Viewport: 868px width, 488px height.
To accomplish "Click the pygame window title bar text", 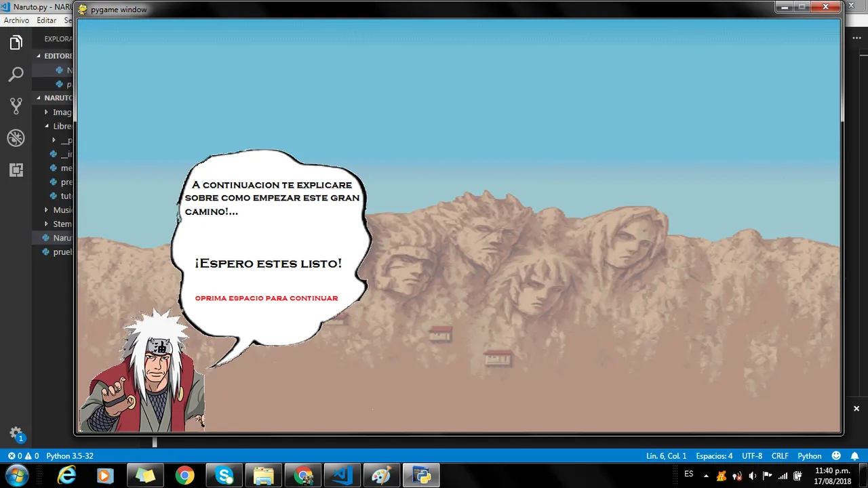I will click(119, 9).
